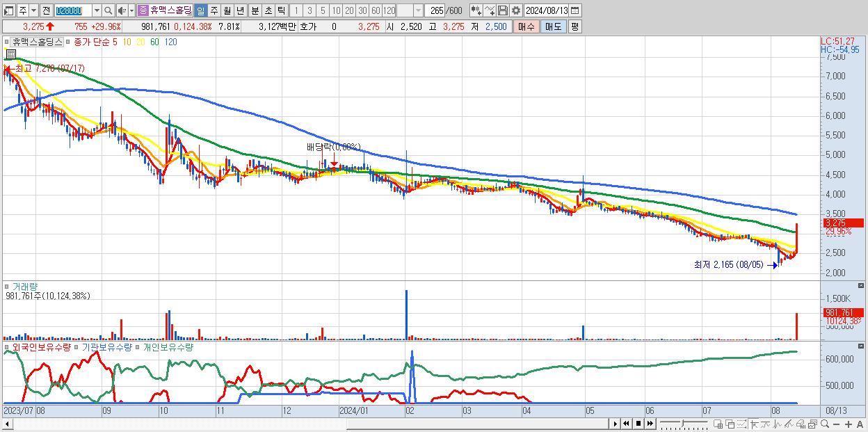Click the playback speed slider handle
Image resolution: width=868 pixels, height=432 pixels.
[x=682, y=423]
